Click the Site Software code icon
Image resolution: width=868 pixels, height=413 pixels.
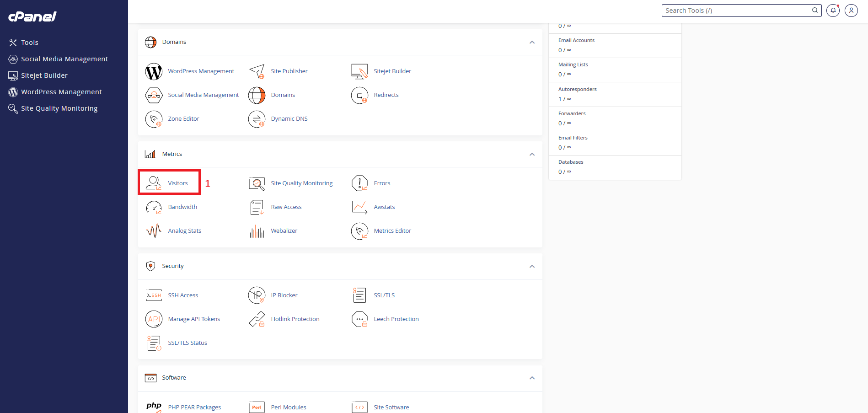click(x=359, y=407)
